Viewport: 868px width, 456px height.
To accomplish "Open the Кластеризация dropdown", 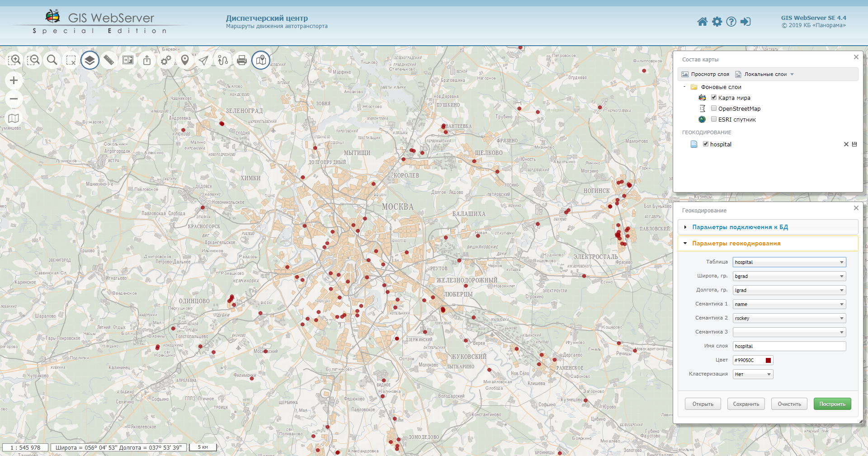I will pos(753,374).
